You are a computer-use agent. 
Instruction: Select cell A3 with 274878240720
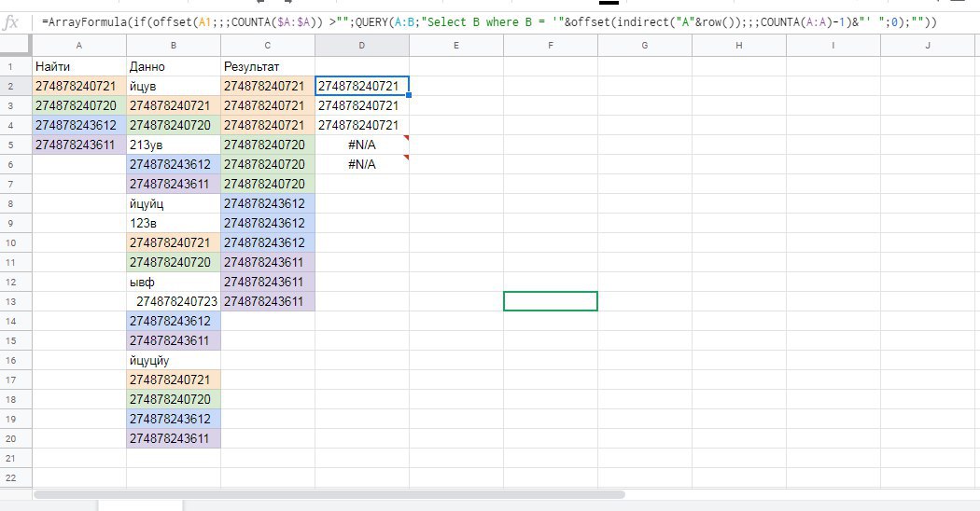[79, 105]
